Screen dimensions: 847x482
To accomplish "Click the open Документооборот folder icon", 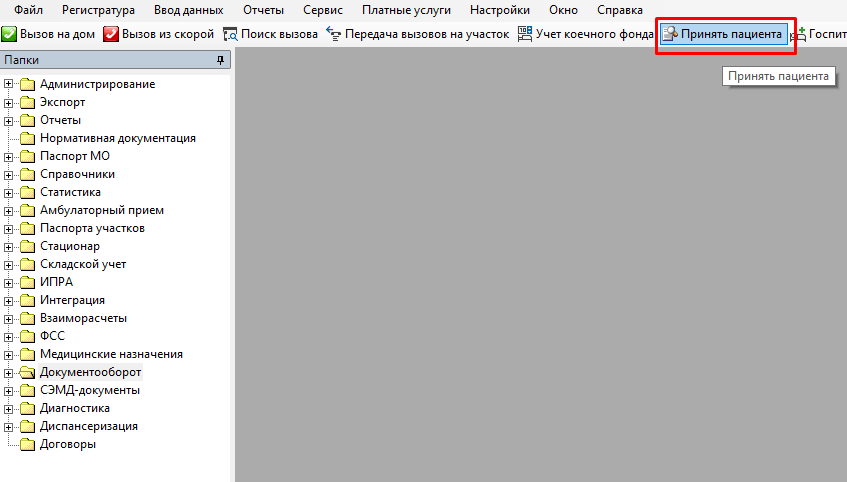I will [28, 372].
